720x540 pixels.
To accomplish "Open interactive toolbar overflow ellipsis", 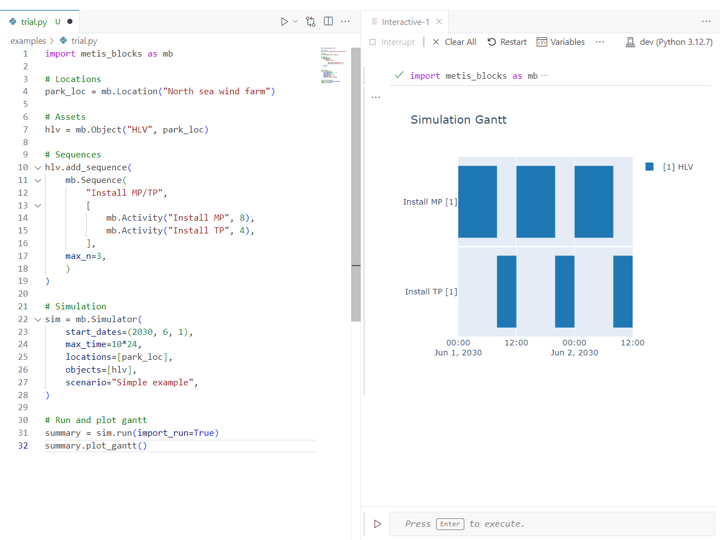I will pos(600,42).
